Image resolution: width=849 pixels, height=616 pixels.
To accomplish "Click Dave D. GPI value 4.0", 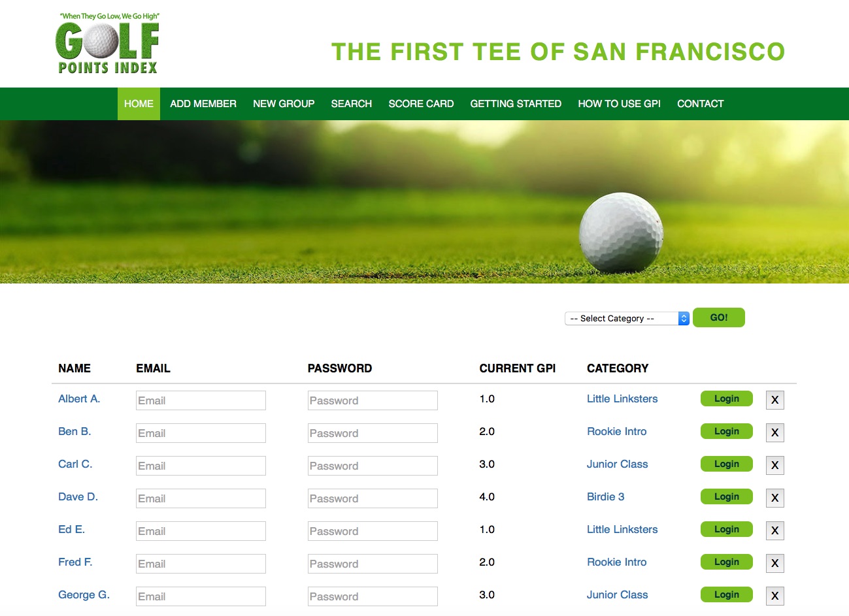I will click(487, 496).
